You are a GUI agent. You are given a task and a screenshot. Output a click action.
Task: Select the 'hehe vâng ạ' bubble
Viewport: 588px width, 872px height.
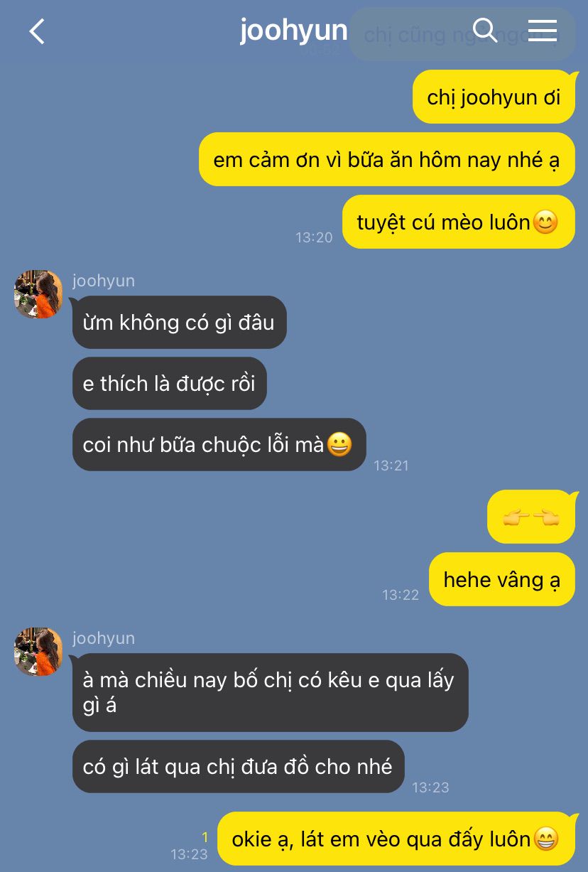coord(502,580)
